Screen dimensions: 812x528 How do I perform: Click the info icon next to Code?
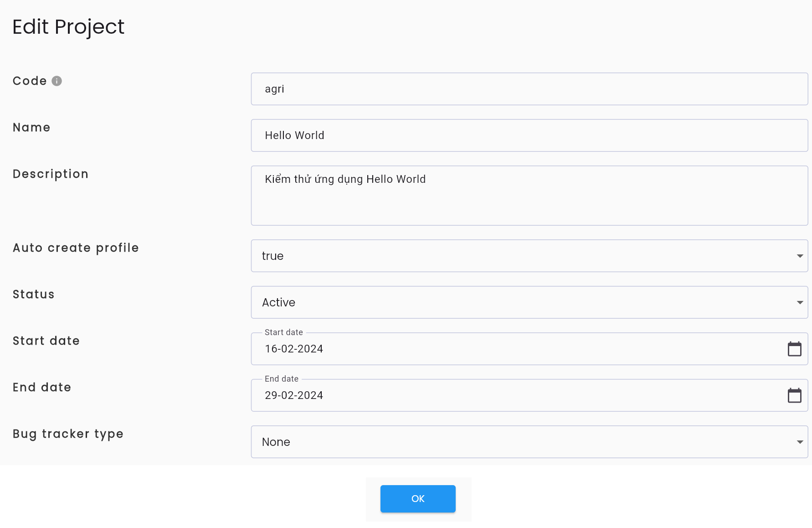pyautogui.click(x=57, y=81)
